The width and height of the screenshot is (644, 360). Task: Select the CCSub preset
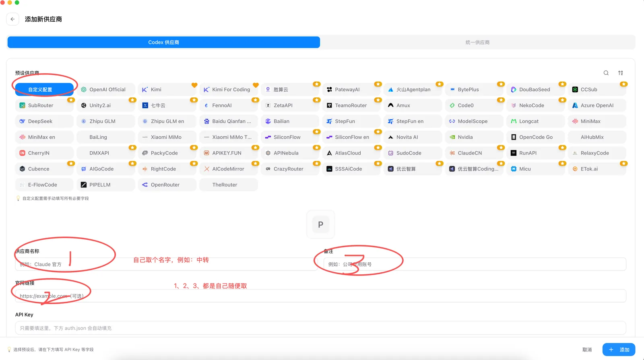(x=597, y=90)
